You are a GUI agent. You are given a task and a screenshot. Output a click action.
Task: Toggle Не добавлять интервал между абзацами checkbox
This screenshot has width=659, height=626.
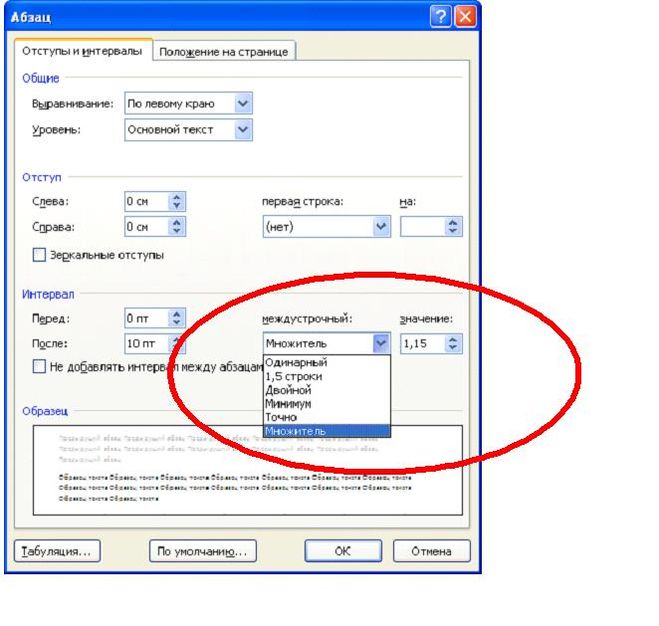pos(40,367)
